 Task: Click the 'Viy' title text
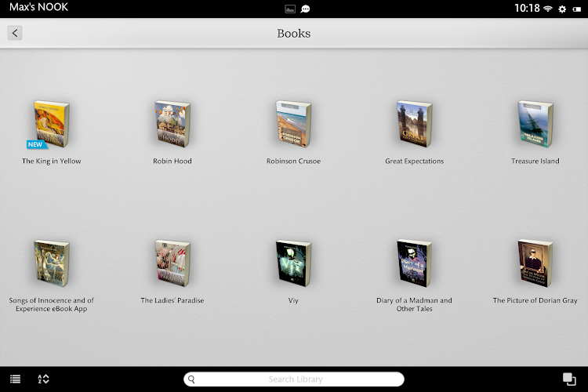pyautogui.click(x=294, y=300)
